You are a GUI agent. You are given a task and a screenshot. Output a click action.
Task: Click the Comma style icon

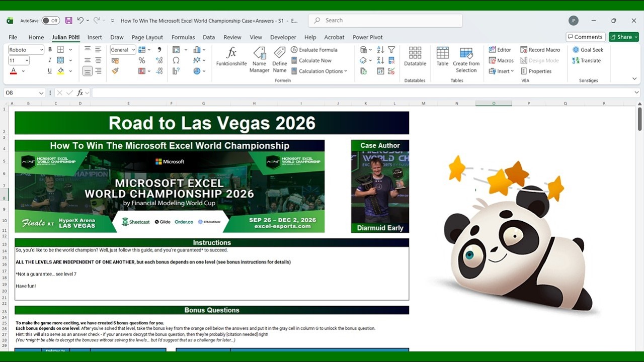pos(159,50)
